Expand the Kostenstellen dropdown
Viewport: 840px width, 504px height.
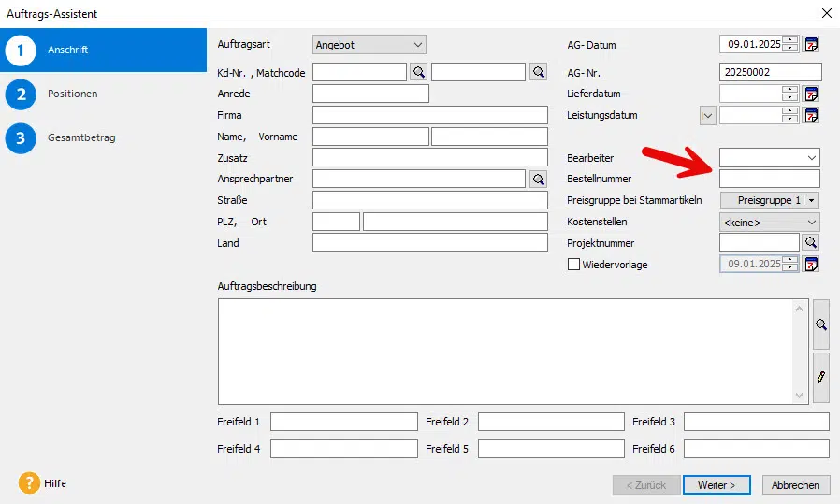811,223
